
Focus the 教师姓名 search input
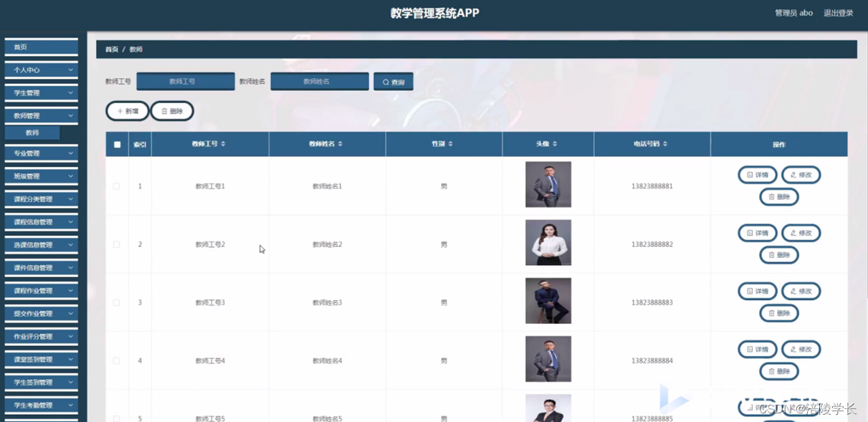pos(320,82)
